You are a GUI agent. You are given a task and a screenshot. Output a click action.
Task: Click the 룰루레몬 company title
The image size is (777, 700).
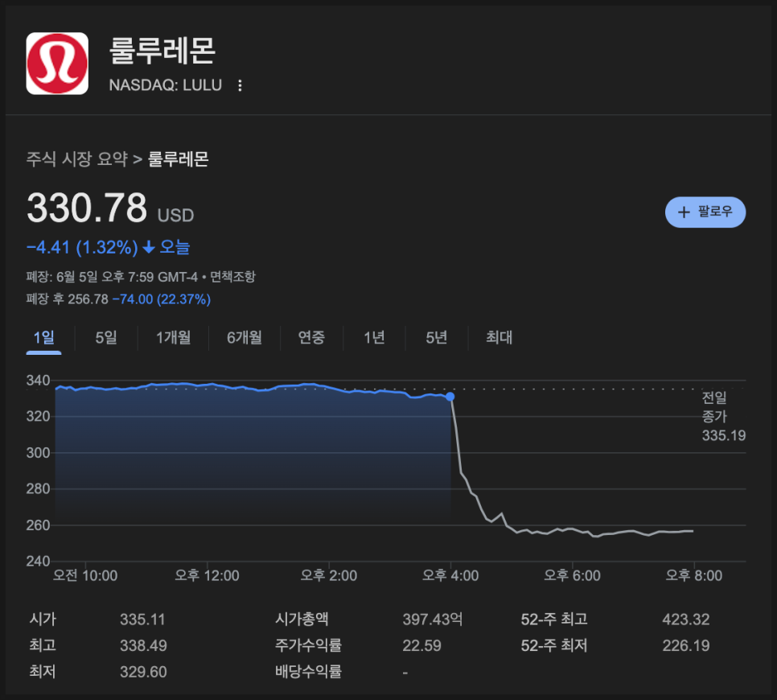coord(162,51)
